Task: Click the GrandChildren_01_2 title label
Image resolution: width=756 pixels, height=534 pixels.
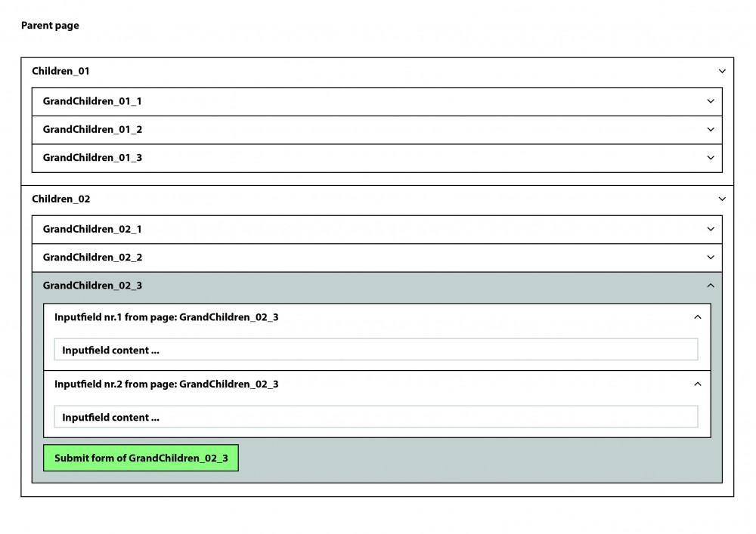Action: [x=92, y=129]
